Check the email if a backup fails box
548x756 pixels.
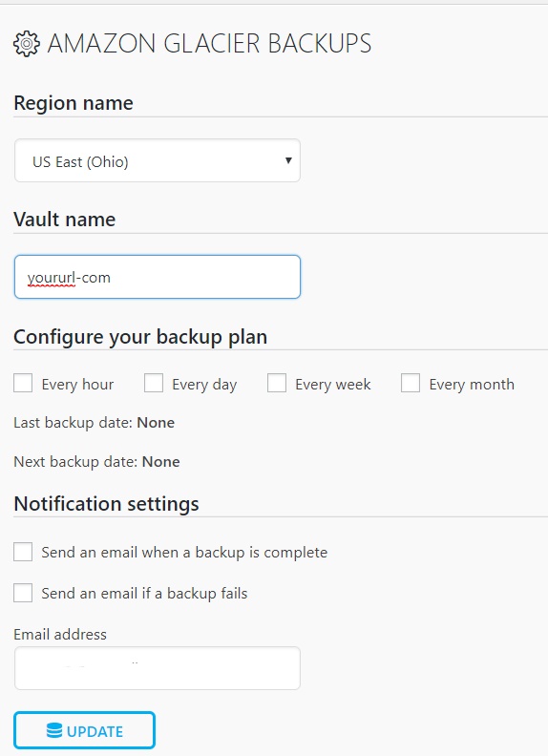(x=23, y=593)
